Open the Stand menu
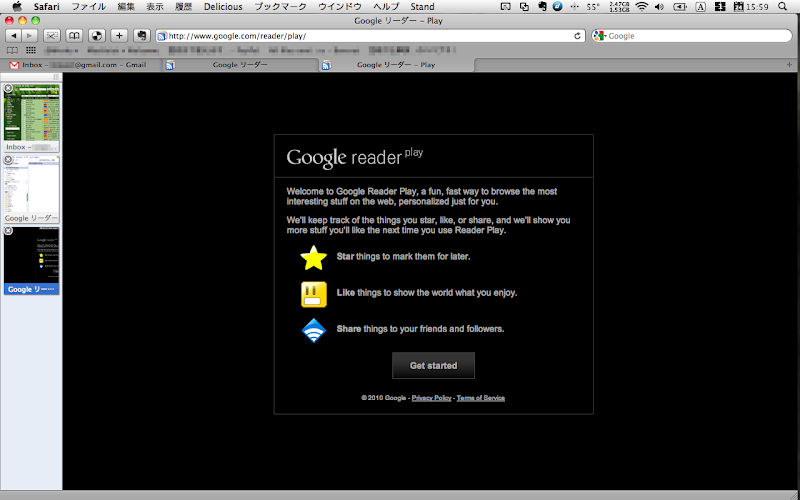 click(422, 7)
